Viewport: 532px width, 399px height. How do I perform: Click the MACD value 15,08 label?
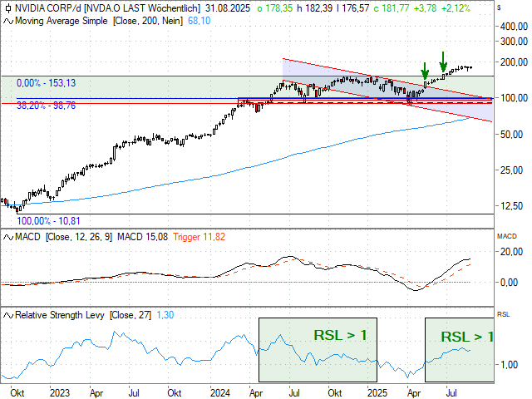(x=142, y=237)
